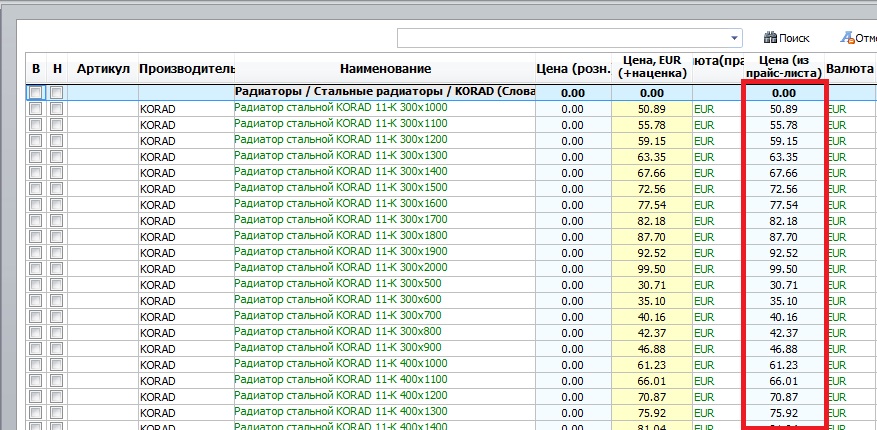The width and height of the screenshot is (877, 430).
Task: Toggle the В checkbox for KORAD 11-K 300x600
Action: (35, 301)
